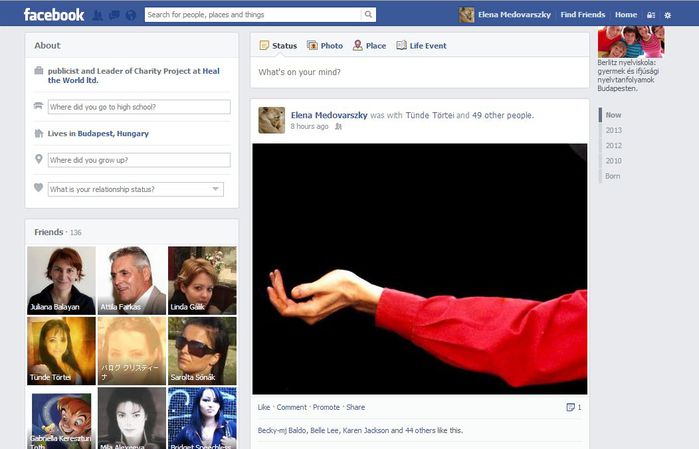This screenshot has height=449, width=699.
Task: Select the Life Event tab
Action: 421,45
